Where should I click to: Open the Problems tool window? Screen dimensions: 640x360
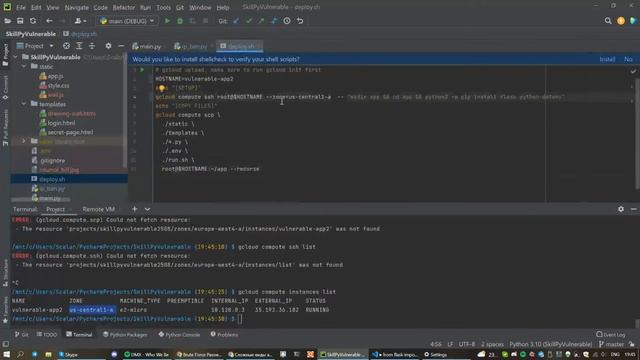click(x=224, y=334)
